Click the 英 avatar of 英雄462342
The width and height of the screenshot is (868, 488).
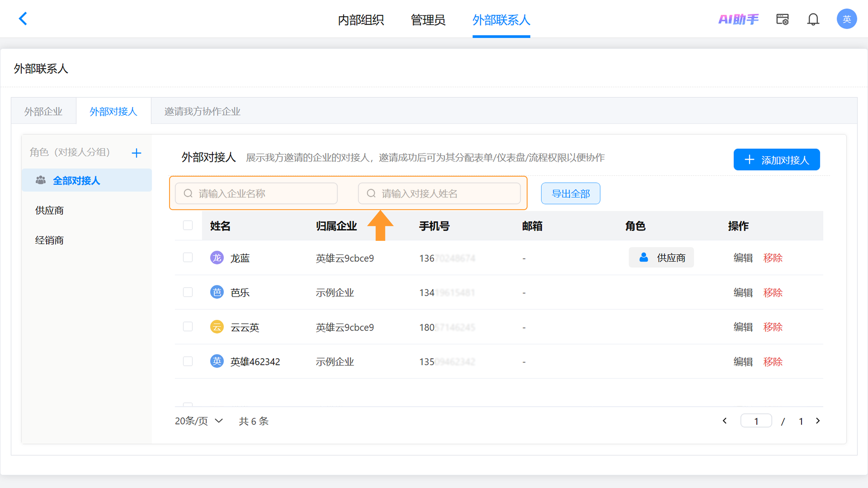tap(217, 361)
